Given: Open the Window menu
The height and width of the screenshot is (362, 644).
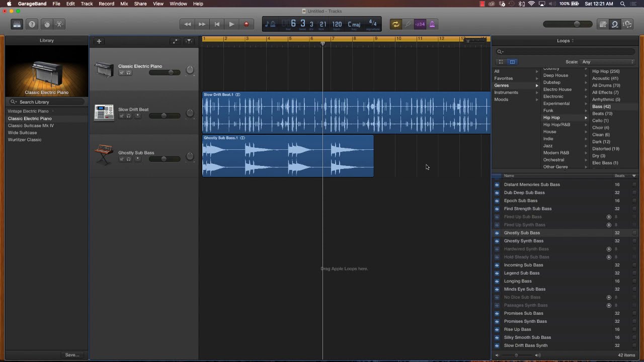Looking at the screenshot, I should pyautogui.click(x=178, y=4).
